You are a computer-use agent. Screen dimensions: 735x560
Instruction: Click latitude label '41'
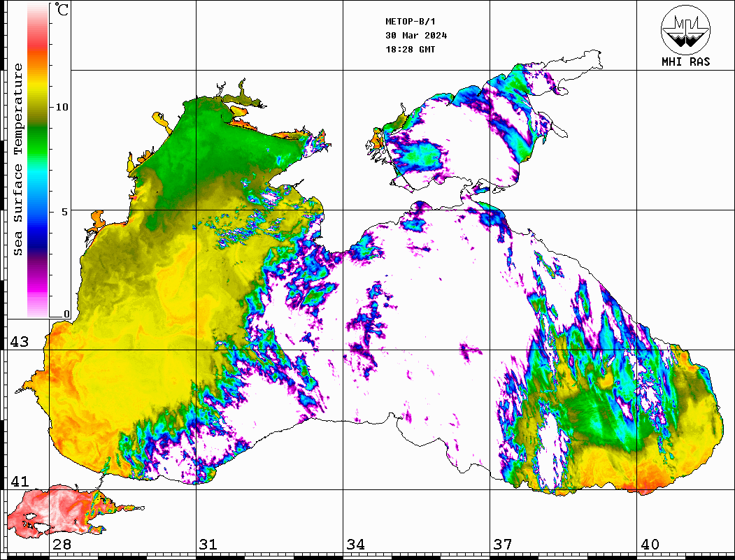20,481
